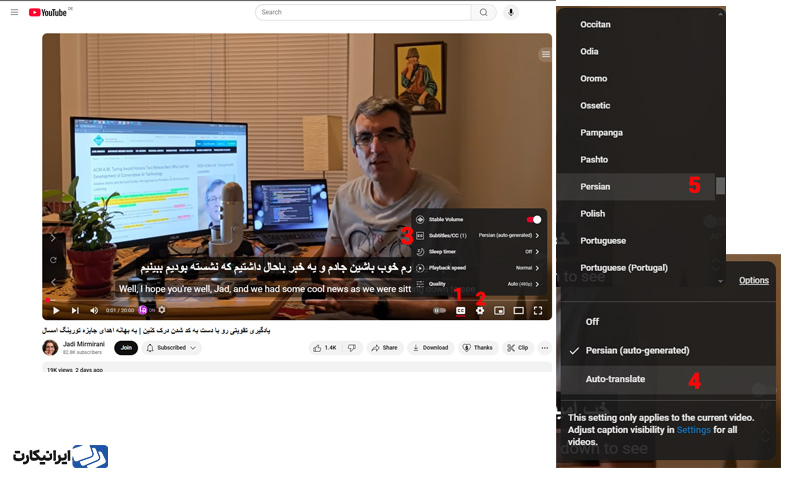Click the purple extension icon in player bar

click(143, 310)
